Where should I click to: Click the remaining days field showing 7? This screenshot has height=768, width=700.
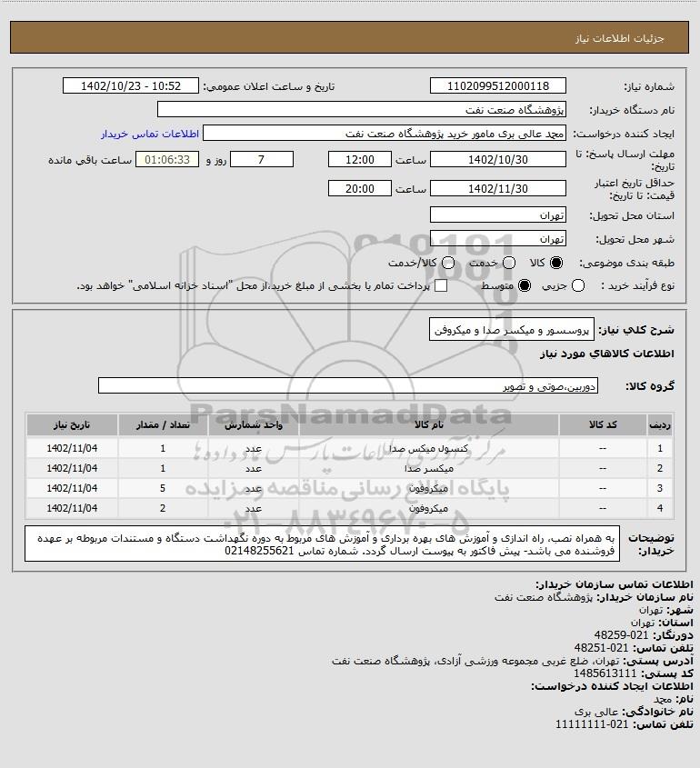coord(262,160)
